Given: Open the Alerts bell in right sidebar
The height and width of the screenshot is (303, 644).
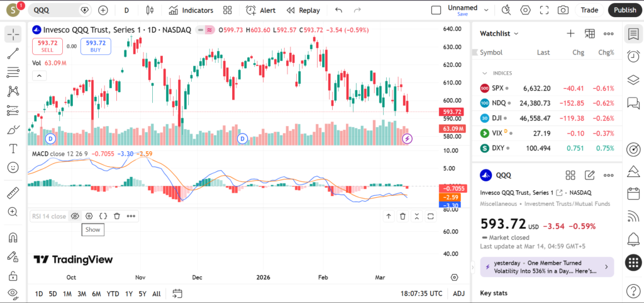Looking at the screenshot, I should tap(633, 239).
